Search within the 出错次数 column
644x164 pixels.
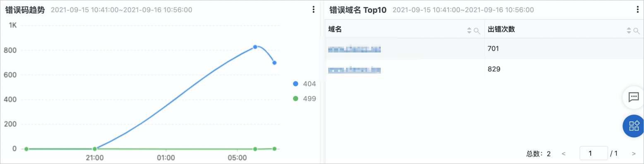coord(637,30)
